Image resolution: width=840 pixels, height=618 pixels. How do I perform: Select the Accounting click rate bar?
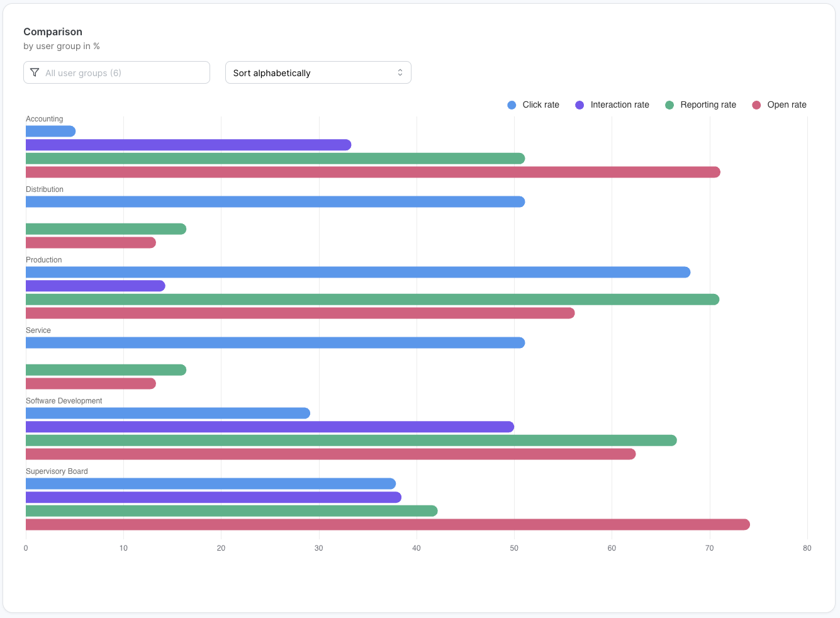click(x=50, y=132)
